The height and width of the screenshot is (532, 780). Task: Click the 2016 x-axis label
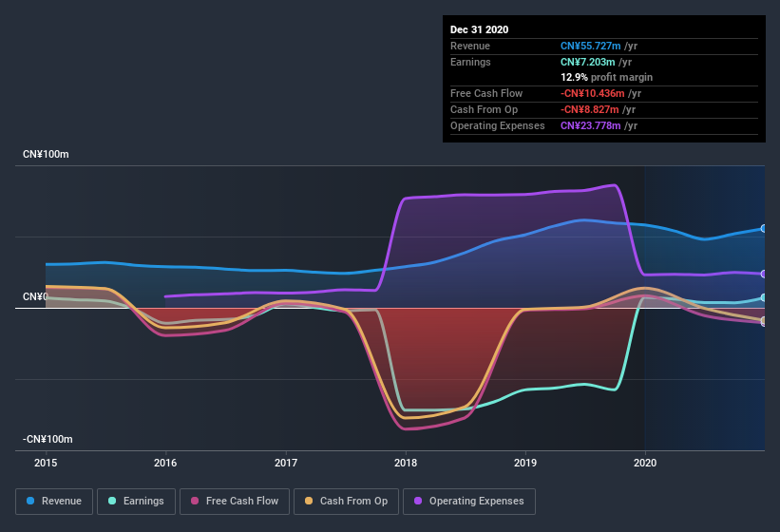(165, 463)
